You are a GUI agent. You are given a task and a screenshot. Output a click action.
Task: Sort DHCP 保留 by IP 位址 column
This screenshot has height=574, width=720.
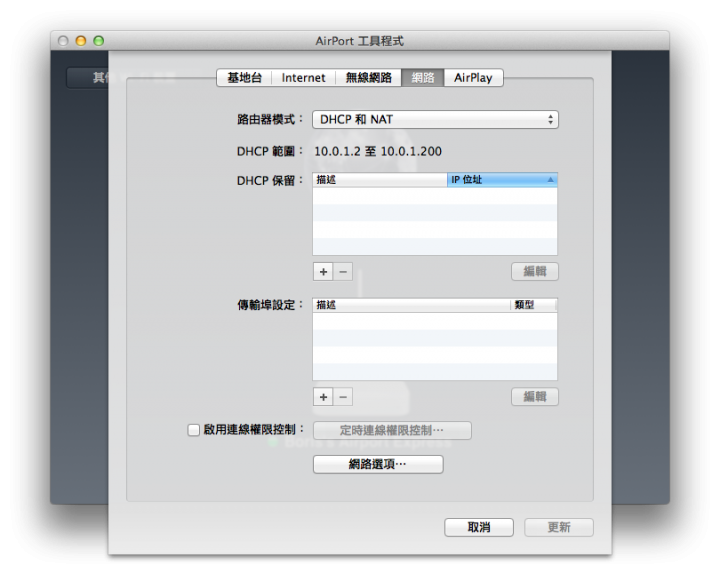point(502,180)
